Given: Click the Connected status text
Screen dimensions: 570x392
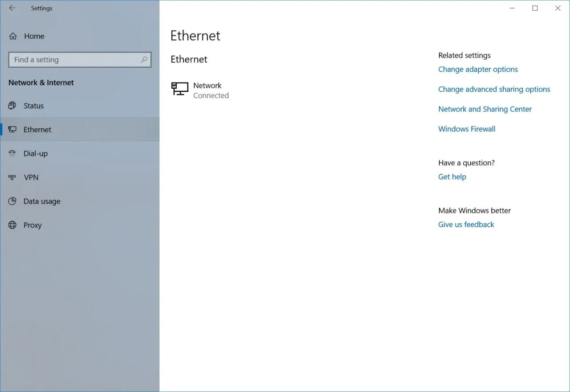Looking at the screenshot, I should 211,95.
